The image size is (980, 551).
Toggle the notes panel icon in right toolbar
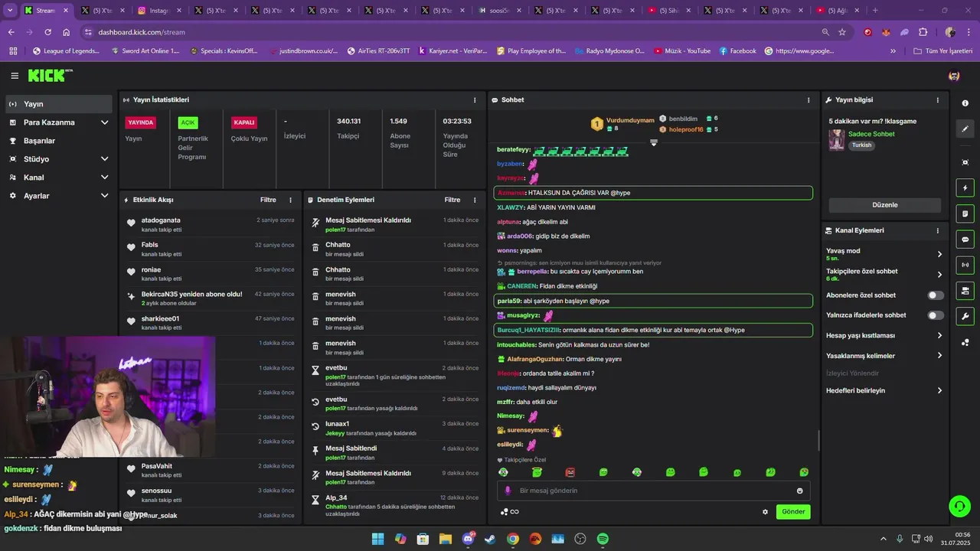965,214
